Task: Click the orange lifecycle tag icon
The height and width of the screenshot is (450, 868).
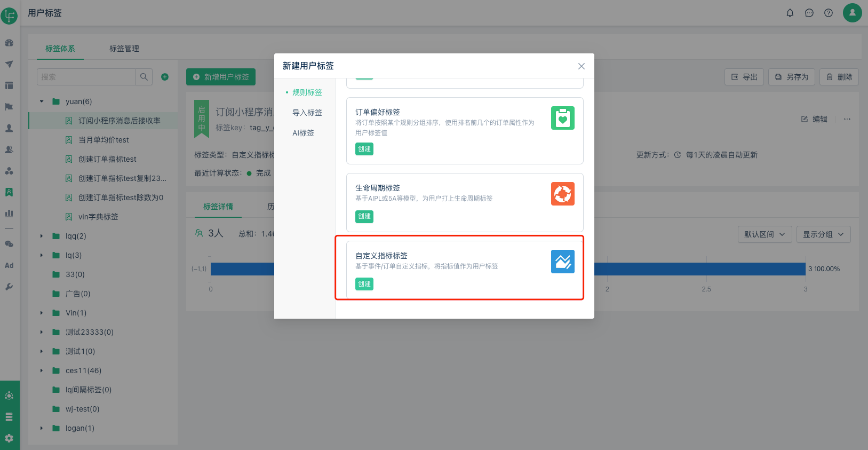Action: coord(562,194)
